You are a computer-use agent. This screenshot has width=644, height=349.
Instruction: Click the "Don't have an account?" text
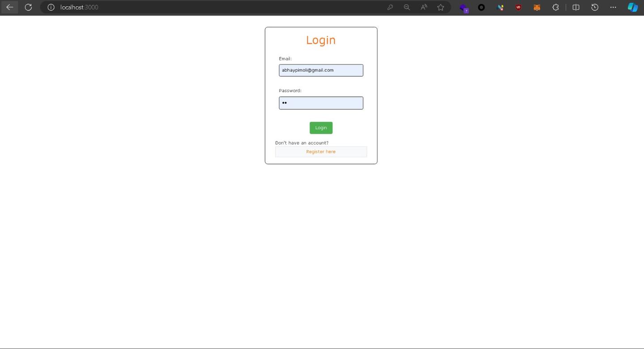pos(302,143)
